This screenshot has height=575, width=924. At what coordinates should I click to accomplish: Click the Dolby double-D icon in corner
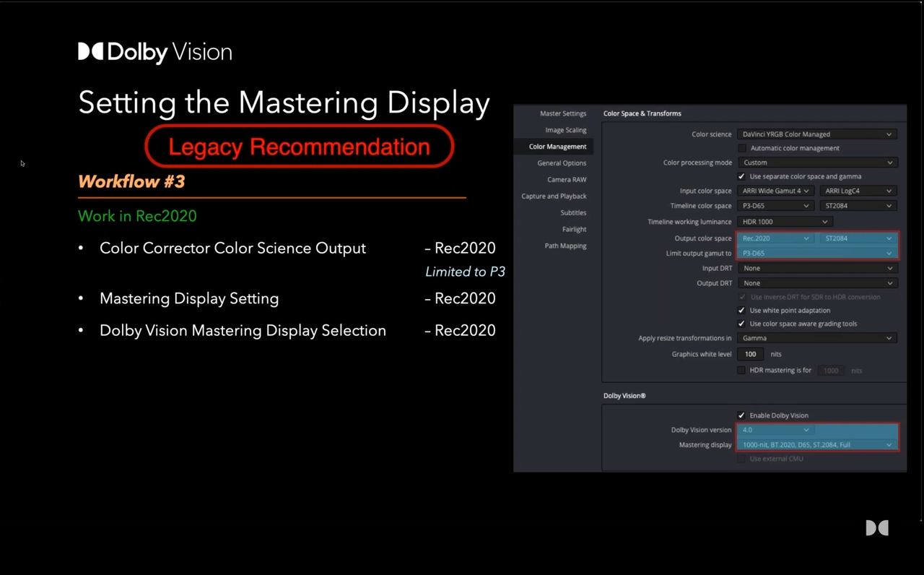pyautogui.click(x=877, y=528)
